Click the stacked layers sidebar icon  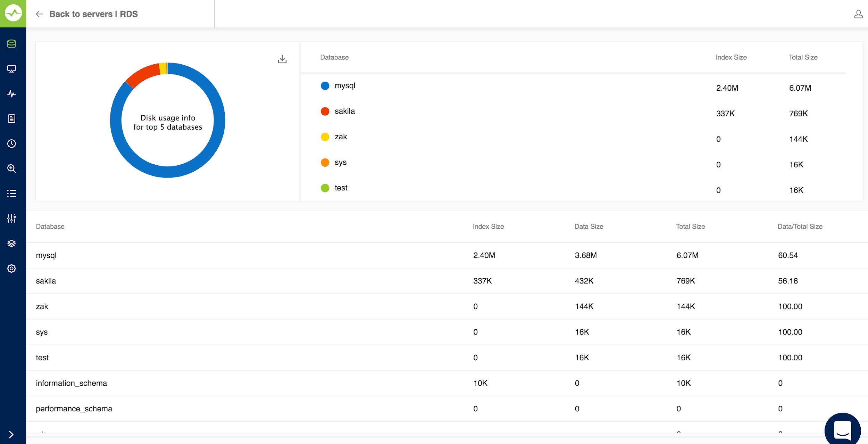[x=11, y=244]
